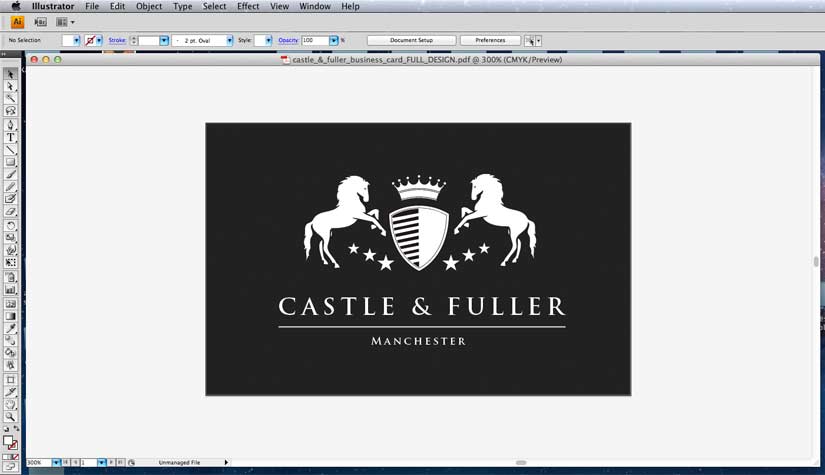The height and width of the screenshot is (475, 825).
Task: Open the Fill color dropdown
Action: tap(76, 41)
